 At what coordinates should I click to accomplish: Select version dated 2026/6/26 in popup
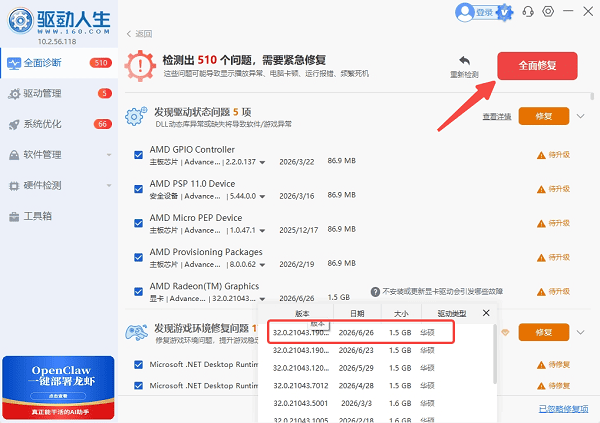360,332
